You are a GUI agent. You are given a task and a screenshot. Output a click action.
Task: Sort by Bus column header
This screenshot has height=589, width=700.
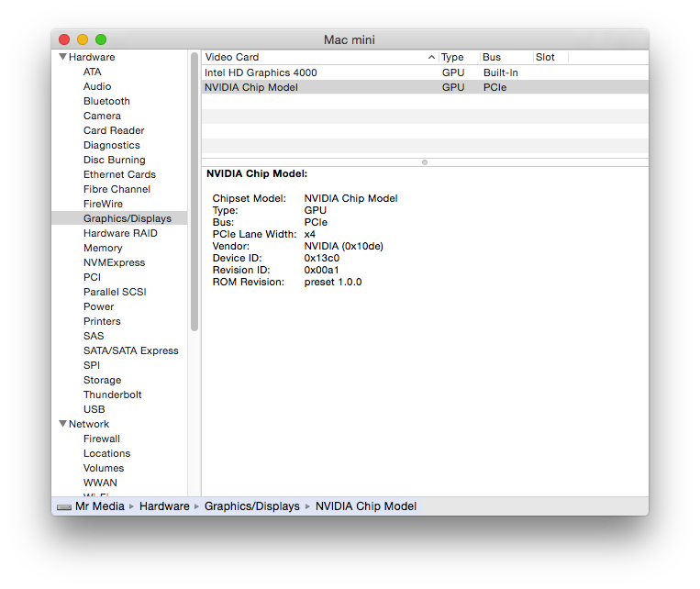pyautogui.click(x=506, y=57)
